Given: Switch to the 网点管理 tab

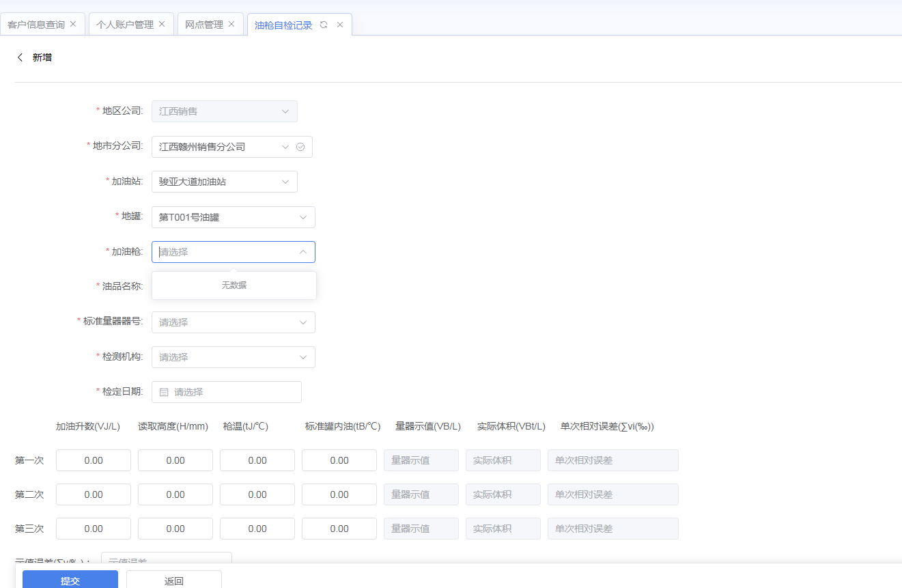Looking at the screenshot, I should pos(204,25).
